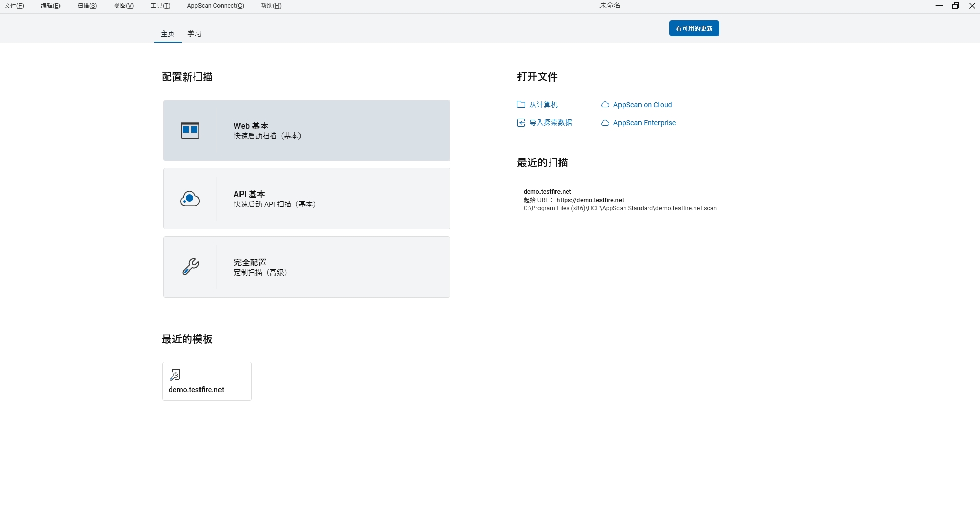Click the API 基本 cloud icon
980x523 pixels.
pyautogui.click(x=190, y=199)
